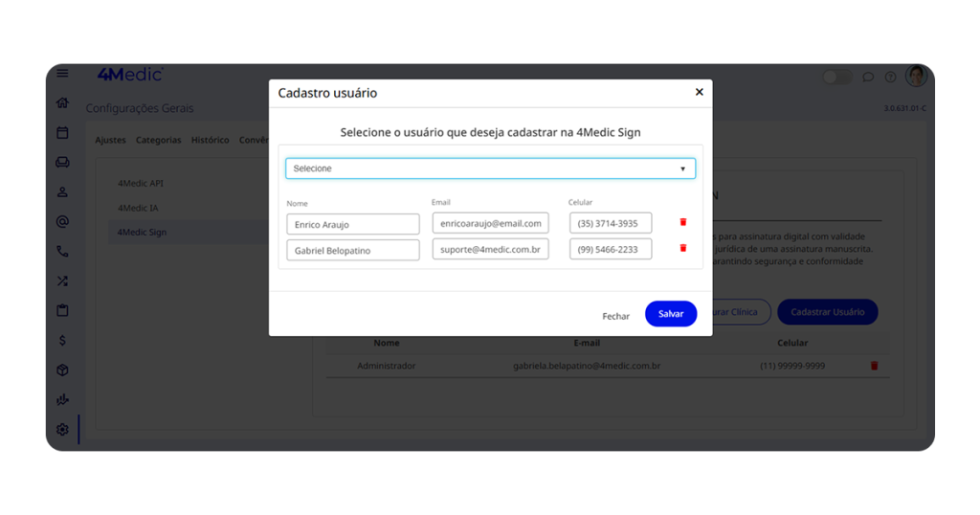Click the (11) 99999-9999 table cell
Viewport: 980px width, 515px height.
[792, 366]
